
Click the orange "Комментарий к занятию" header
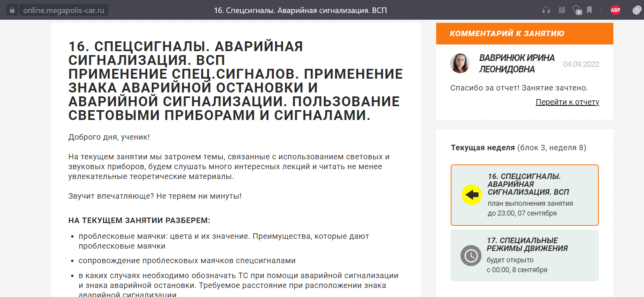coord(524,34)
